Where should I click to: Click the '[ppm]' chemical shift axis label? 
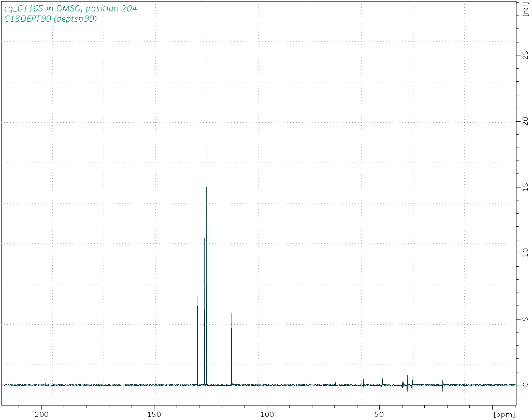[505, 414]
